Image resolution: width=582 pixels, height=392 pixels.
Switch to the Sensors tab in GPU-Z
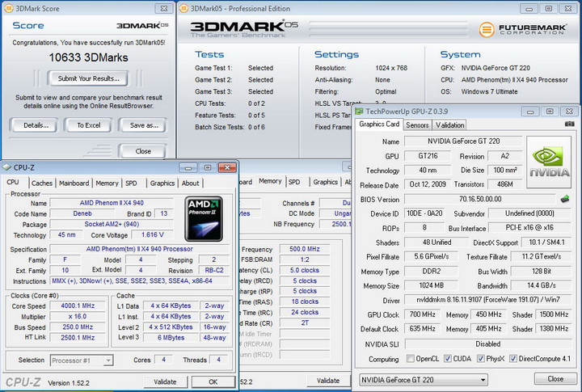pos(417,125)
